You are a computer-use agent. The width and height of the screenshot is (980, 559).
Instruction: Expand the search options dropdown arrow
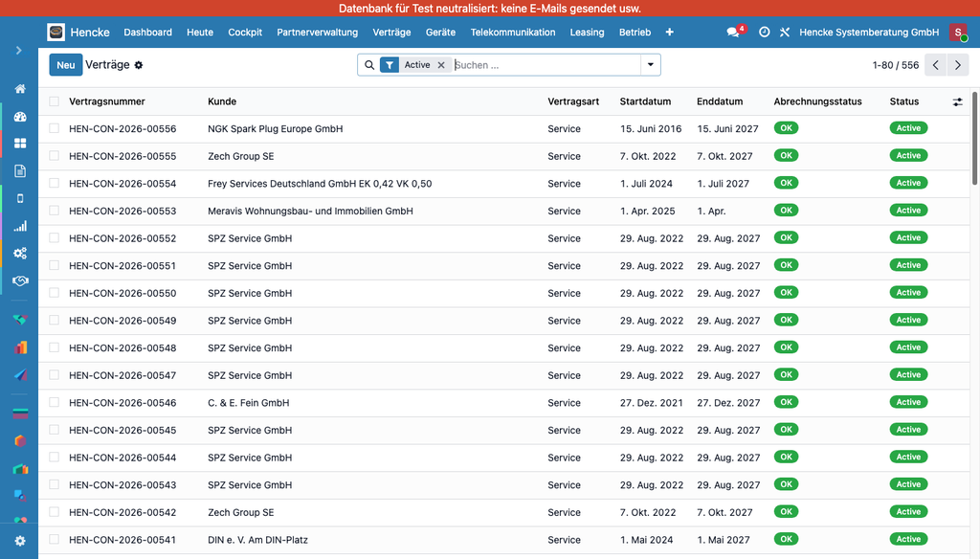(x=651, y=65)
